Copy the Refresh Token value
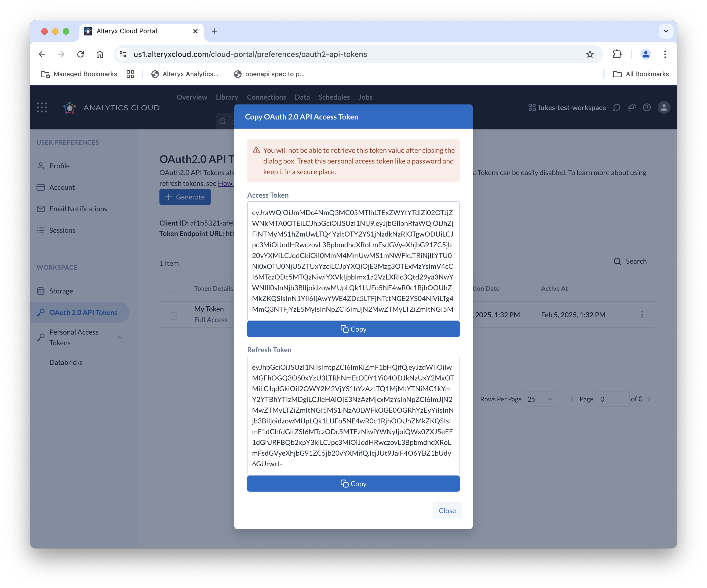The width and height of the screenshot is (707, 588). click(353, 483)
